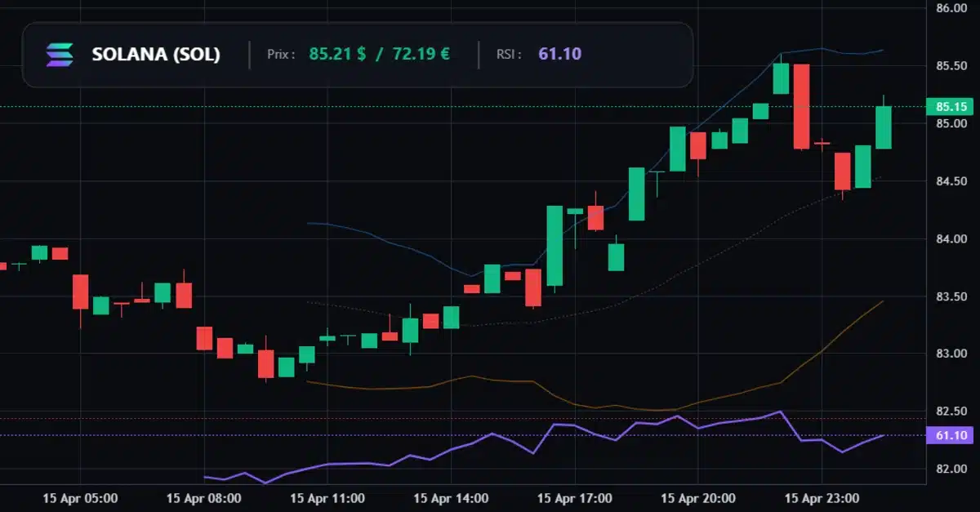This screenshot has width=980, height=512.
Task: Click the 85.21 $ dollar price
Action: click(x=337, y=55)
